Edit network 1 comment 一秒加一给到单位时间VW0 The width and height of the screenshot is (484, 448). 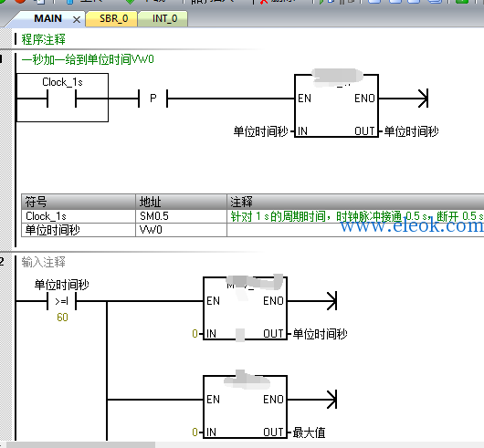(x=88, y=59)
